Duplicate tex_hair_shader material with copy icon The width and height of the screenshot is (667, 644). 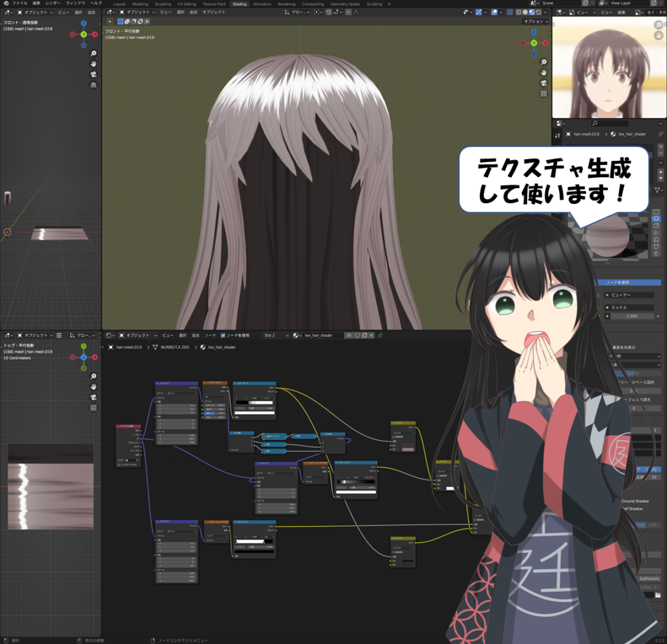coord(364,335)
